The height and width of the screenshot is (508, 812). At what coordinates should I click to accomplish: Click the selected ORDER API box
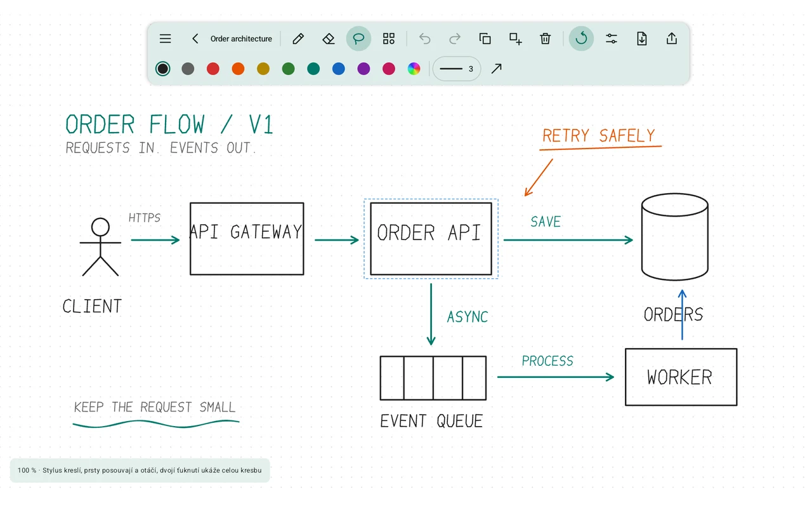pos(431,238)
